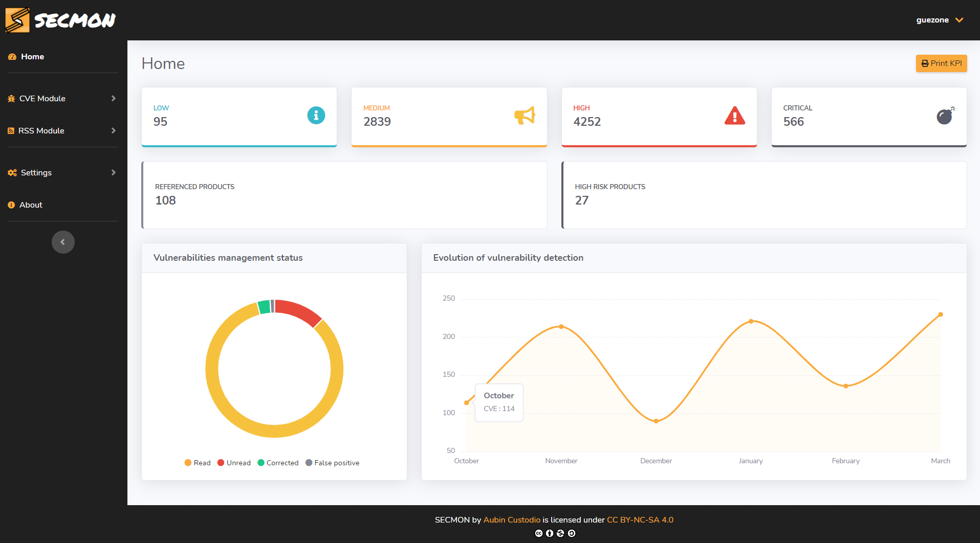Toggle the Read legend in donut chart
The height and width of the screenshot is (543, 980).
(198, 463)
